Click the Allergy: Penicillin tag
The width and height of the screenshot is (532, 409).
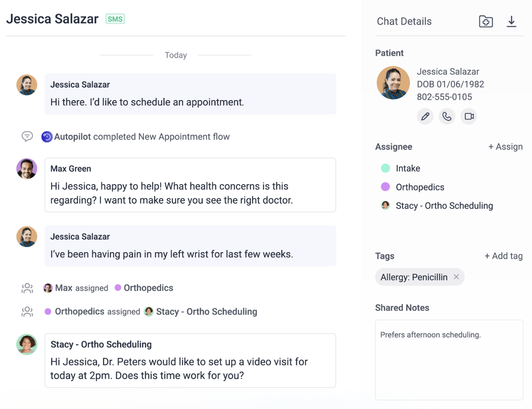(414, 277)
